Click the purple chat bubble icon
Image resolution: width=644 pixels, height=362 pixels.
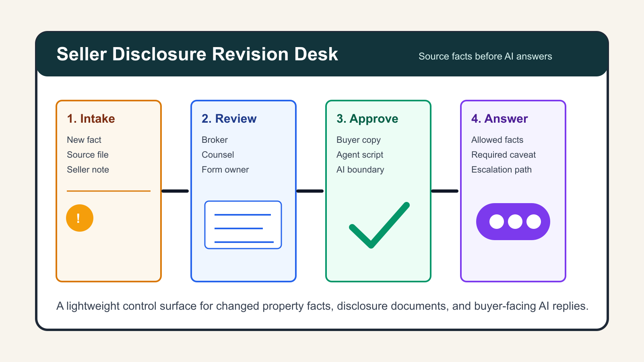(x=513, y=222)
